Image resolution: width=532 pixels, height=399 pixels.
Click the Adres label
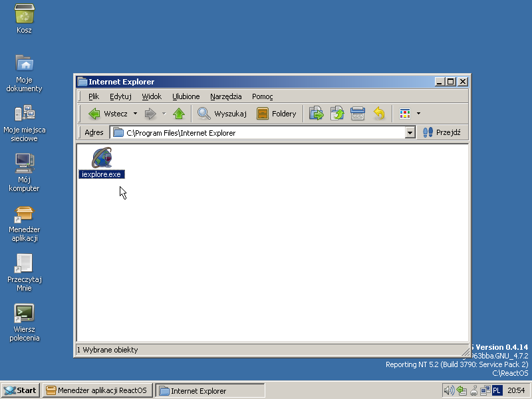click(x=94, y=132)
